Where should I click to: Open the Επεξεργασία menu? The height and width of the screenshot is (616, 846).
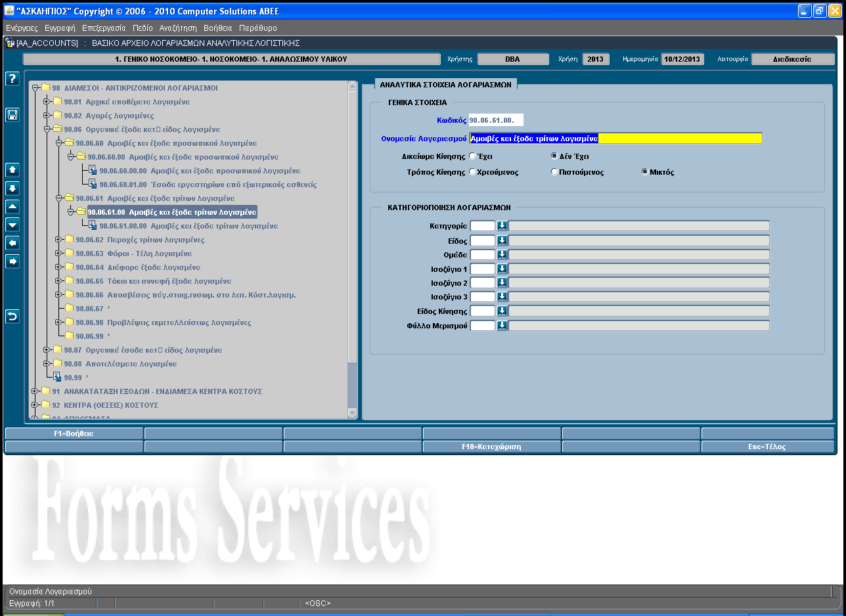103,28
